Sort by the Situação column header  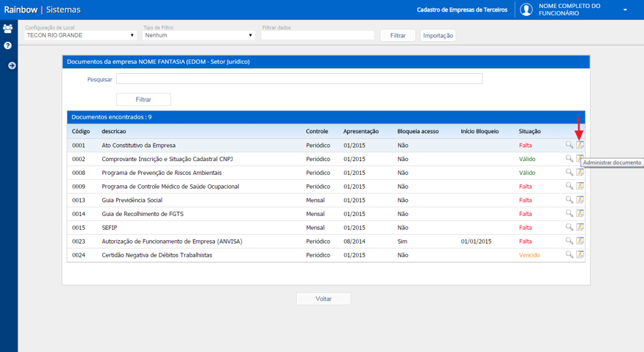click(529, 131)
